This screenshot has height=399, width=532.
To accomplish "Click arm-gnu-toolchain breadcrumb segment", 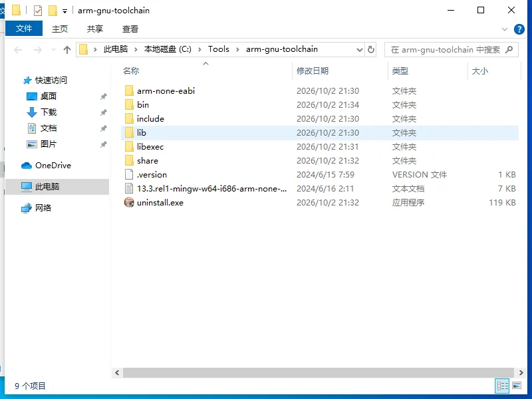I will 282,49.
